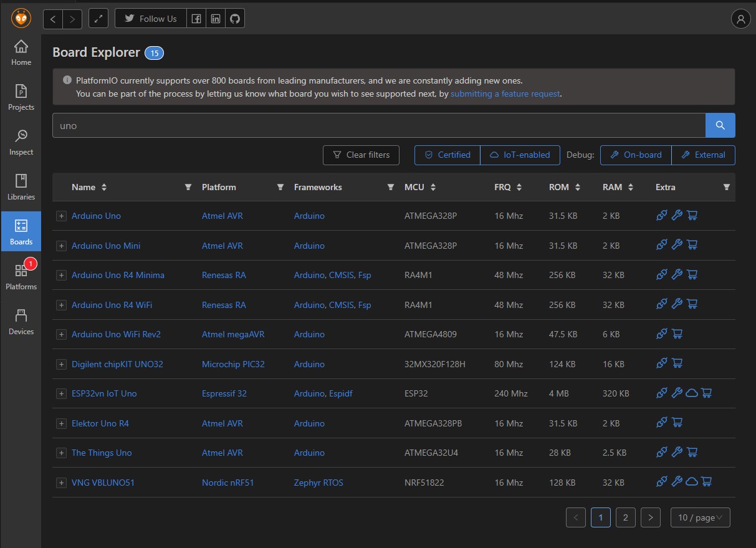756x548 pixels.
Task: Click the cloud icon for ESP32vn IoT Uno
Action: pyautogui.click(x=692, y=393)
